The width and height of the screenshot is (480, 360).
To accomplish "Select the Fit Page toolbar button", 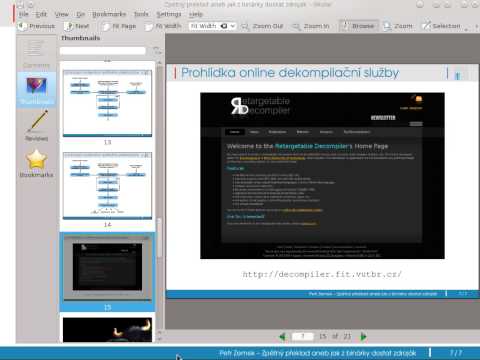I will (119, 26).
